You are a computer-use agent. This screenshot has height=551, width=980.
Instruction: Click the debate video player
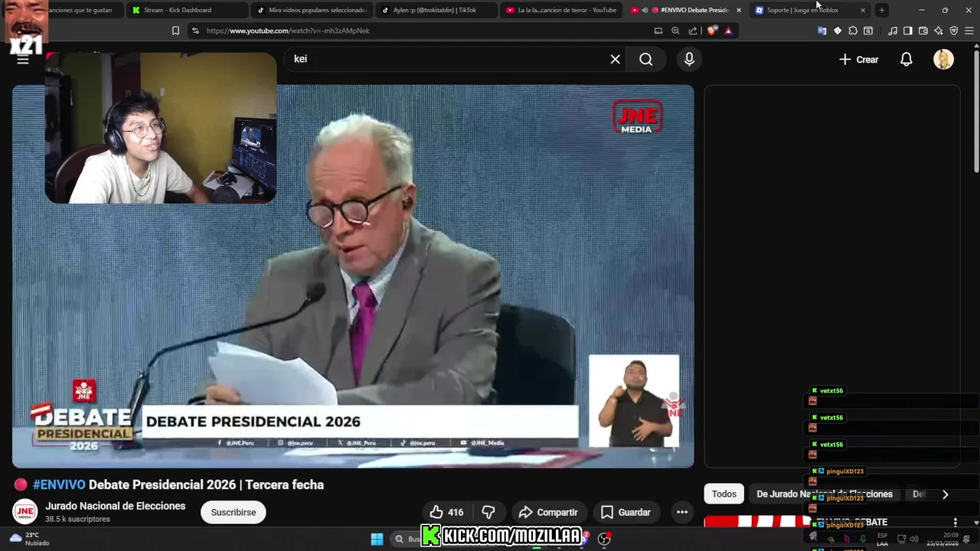(353, 275)
